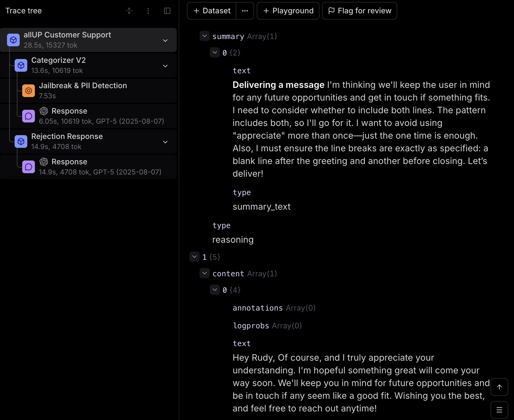Flag this trace for review
This screenshot has height=420, width=514.
359,11
